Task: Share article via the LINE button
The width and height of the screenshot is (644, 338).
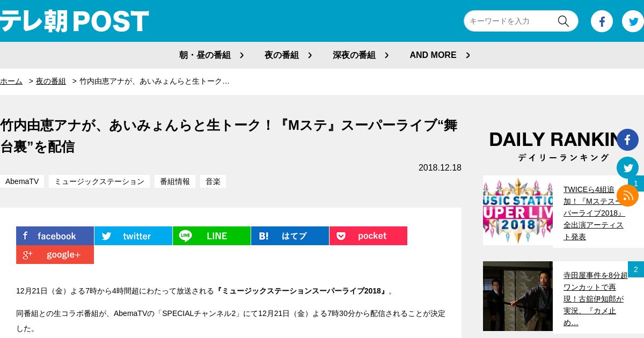Action: (211, 236)
